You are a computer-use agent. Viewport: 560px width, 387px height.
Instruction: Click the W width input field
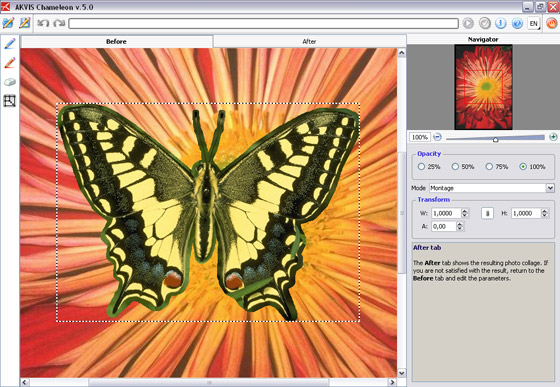446,213
